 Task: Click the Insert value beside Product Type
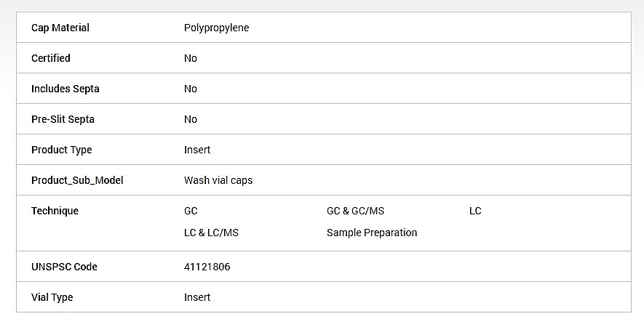197,150
